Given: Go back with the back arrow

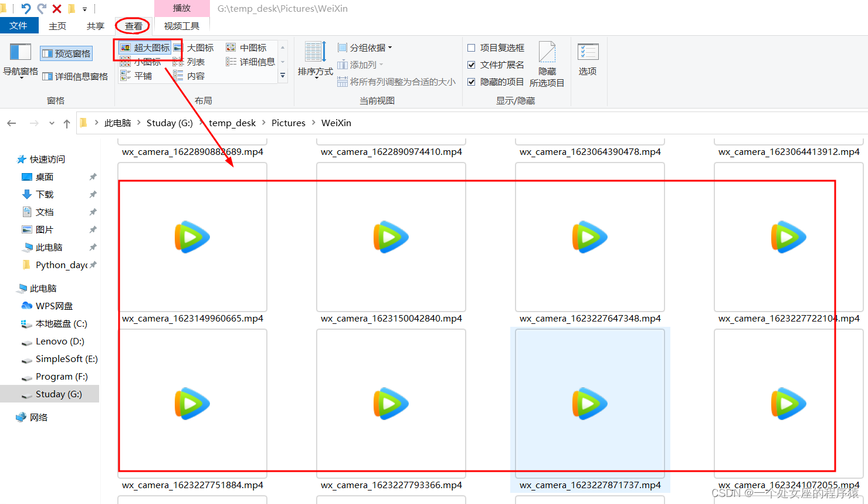Looking at the screenshot, I should click(11, 123).
